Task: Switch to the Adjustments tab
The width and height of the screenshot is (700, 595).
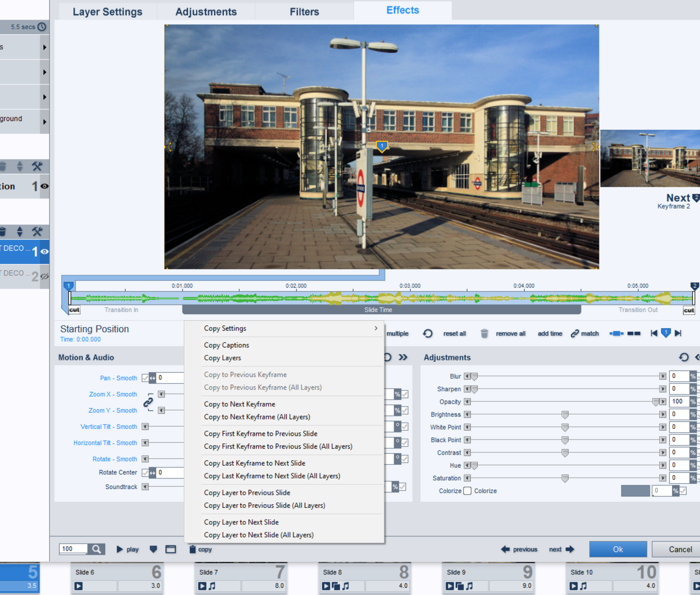Action: pos(206,12)
